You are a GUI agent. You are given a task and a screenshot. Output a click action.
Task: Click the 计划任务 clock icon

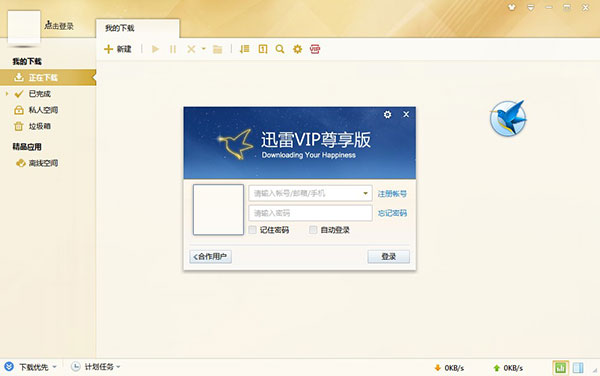point(76,367)
